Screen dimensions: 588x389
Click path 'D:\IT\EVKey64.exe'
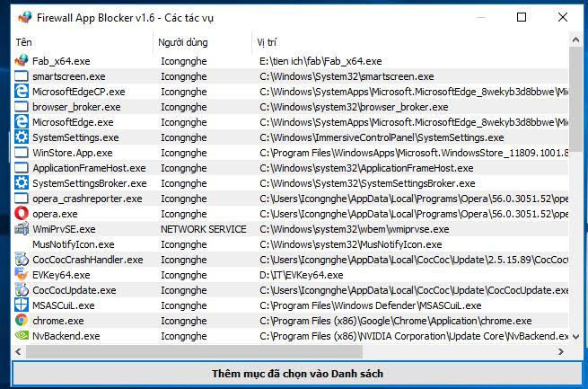[x=301, y=275]
